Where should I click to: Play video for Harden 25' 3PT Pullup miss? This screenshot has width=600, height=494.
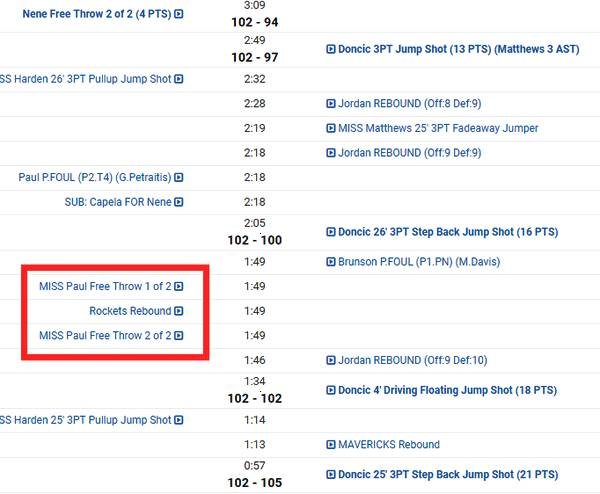click(x=179, y=420)
